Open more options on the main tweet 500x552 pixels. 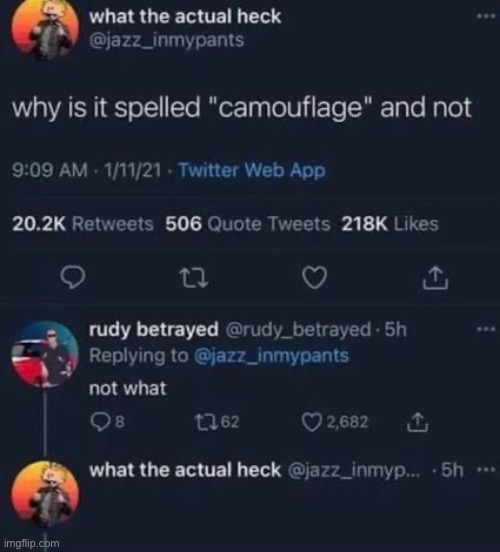point(486,16)
